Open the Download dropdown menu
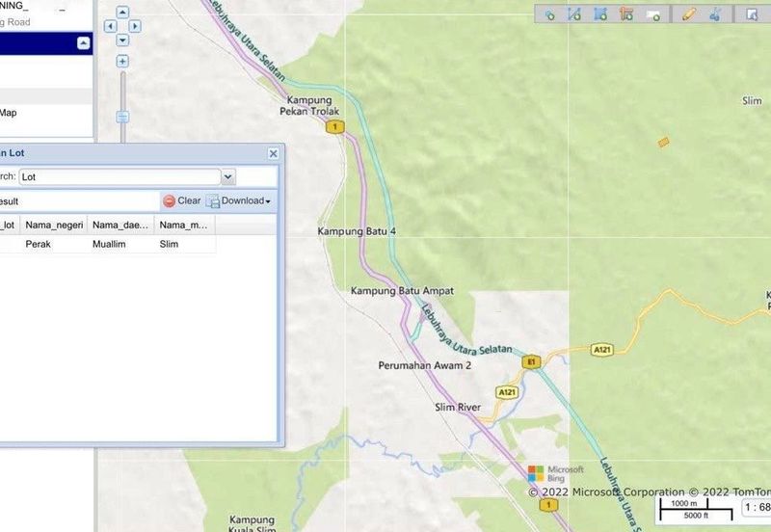Screen dimensions: 771x532 coord(239,201)
